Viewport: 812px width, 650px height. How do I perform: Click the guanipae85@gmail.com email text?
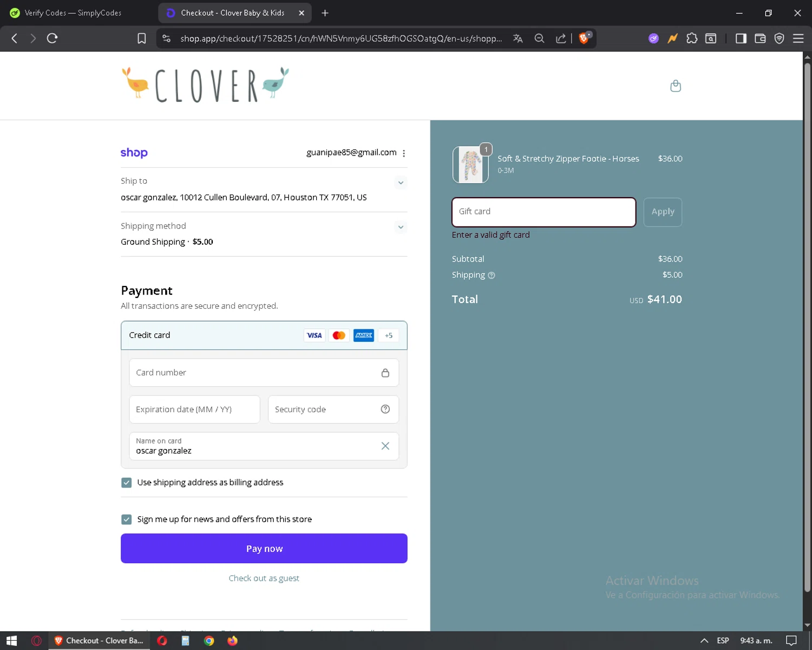[351, 153]
